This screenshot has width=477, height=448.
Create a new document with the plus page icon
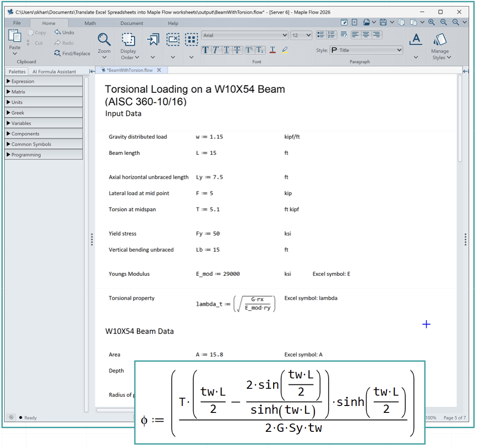(x=355, y=22)
